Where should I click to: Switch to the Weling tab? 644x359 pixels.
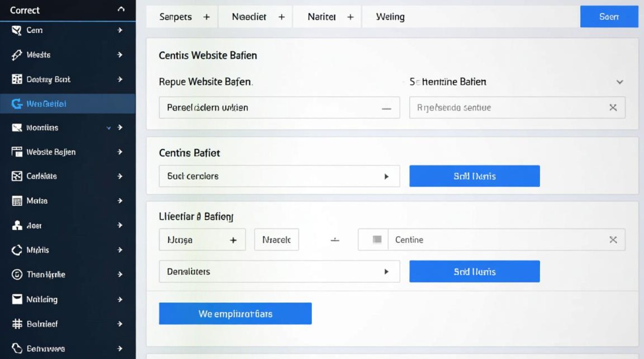pos(390,17)
